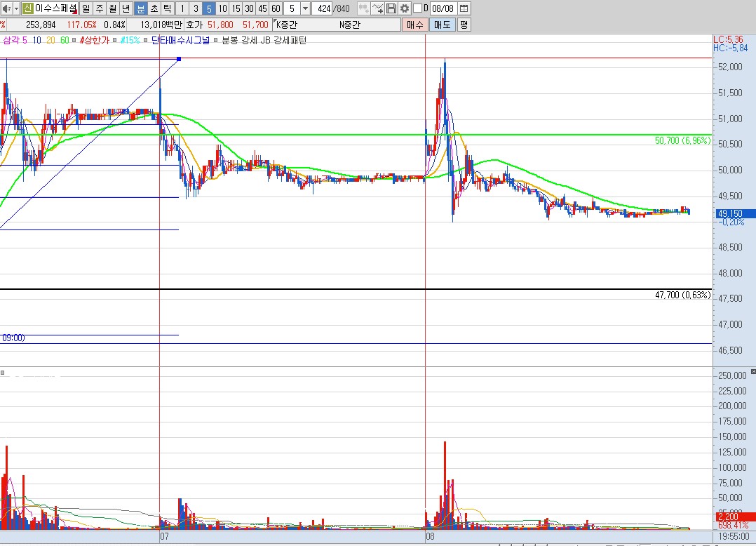Select minute chart 분 tab
756x546 pixels.
pyautogui.click(x=141, y=8)
